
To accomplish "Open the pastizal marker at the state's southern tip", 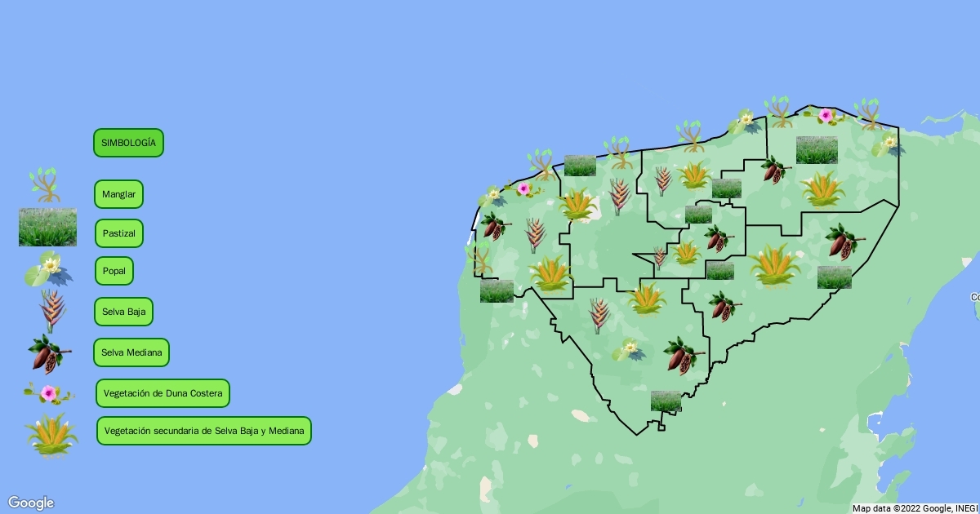I will (666, 401).
